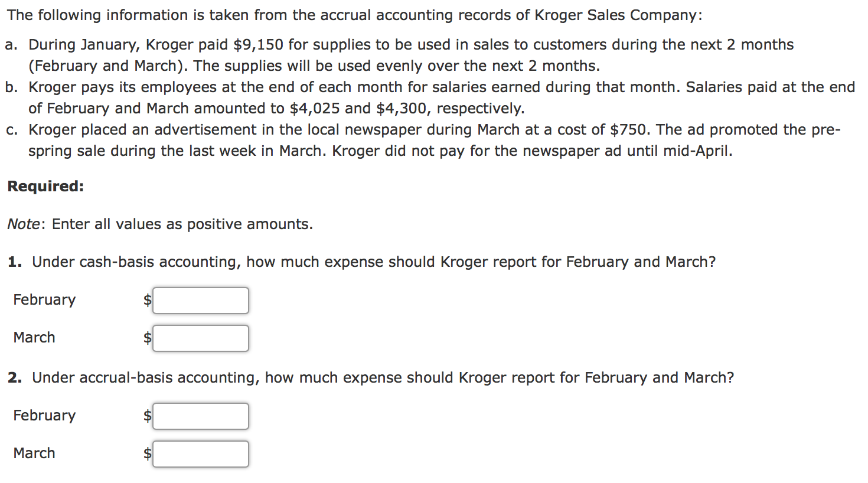Click question 1 about cash-basis accounting
This screenshot has height=483, width=868.
pos(361,262)
